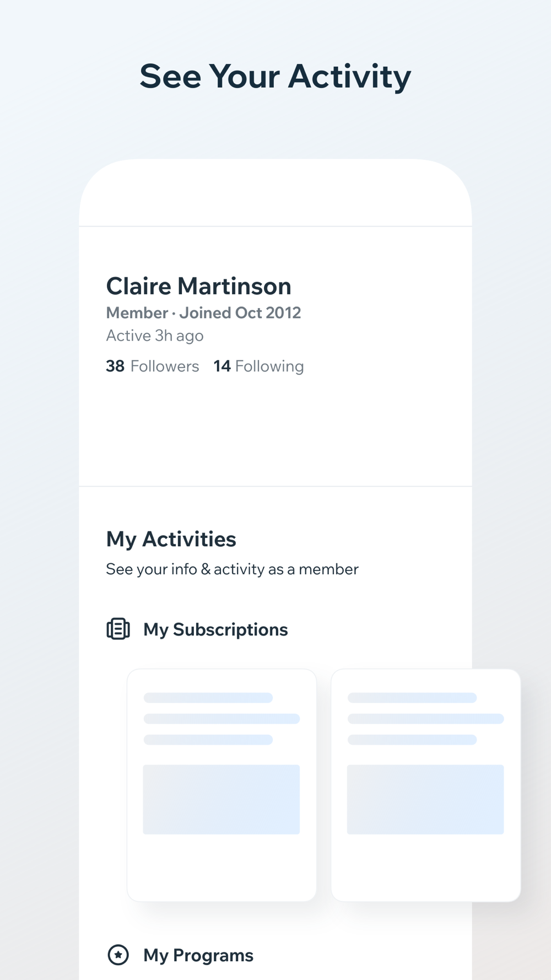Image resolution: width=551 pixels, height=980 pixels.
Task: View the 14 Following list
Action: 258,366
